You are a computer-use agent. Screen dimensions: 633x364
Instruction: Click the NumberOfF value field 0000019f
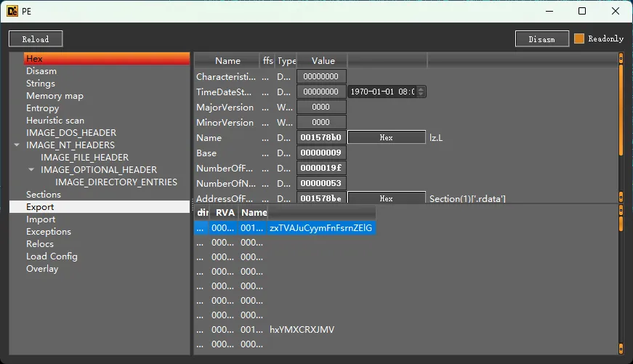coord(321,168)
